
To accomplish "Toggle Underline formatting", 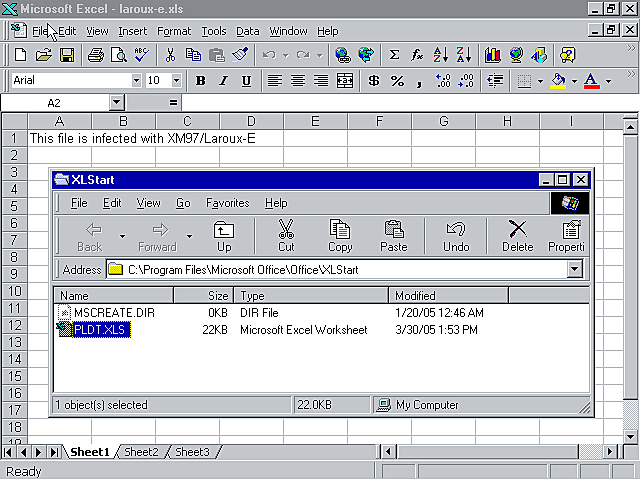I will pyautogui.click(x=246, y=80).
